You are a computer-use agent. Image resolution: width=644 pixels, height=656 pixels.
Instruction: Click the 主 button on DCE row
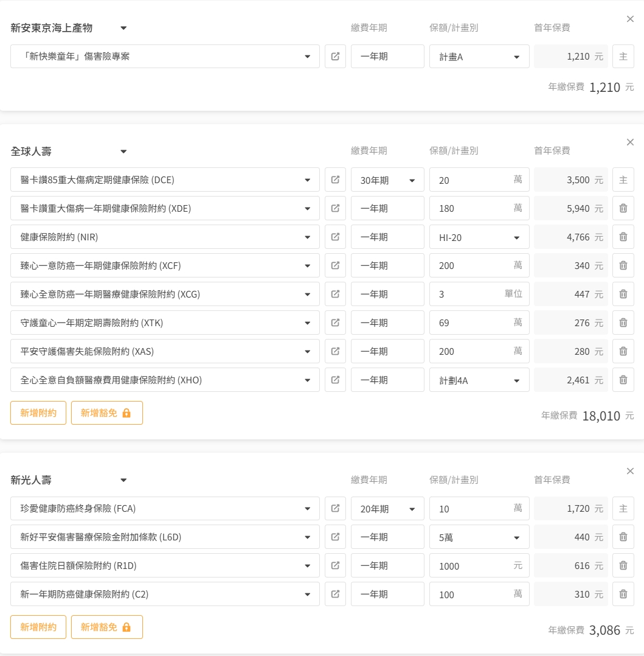(x=623, y=180)
